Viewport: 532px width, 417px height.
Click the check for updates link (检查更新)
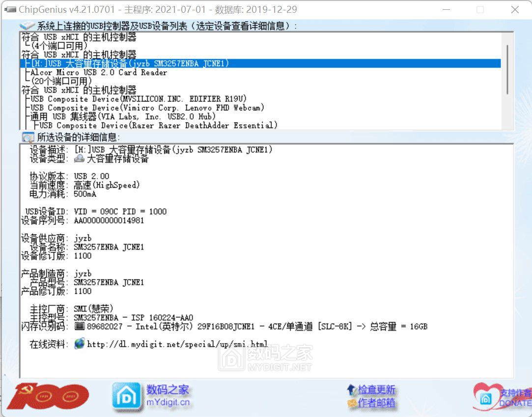pos(376,390)
